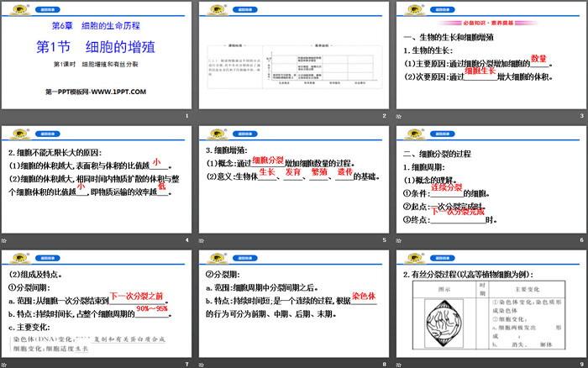Click the animation star icon under slide 4
The image size is (588, 368).
click(x=3, y=240)
